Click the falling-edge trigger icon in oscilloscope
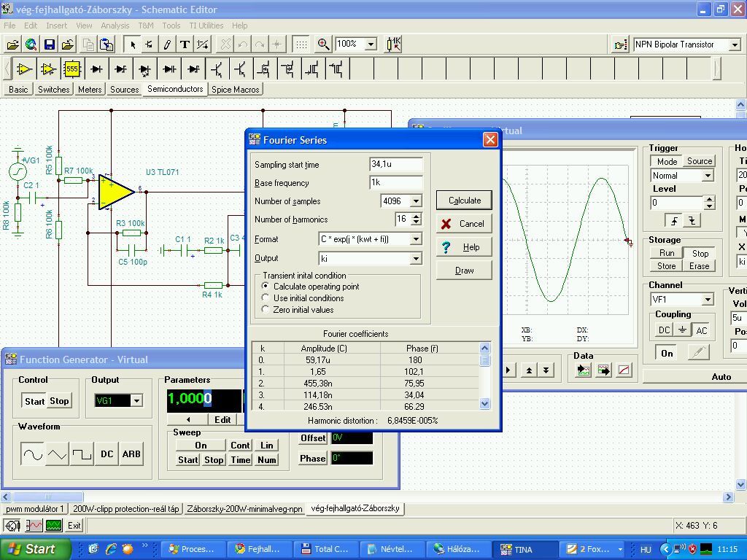Viewport: 747px width, 560px height. pos(692,221)
